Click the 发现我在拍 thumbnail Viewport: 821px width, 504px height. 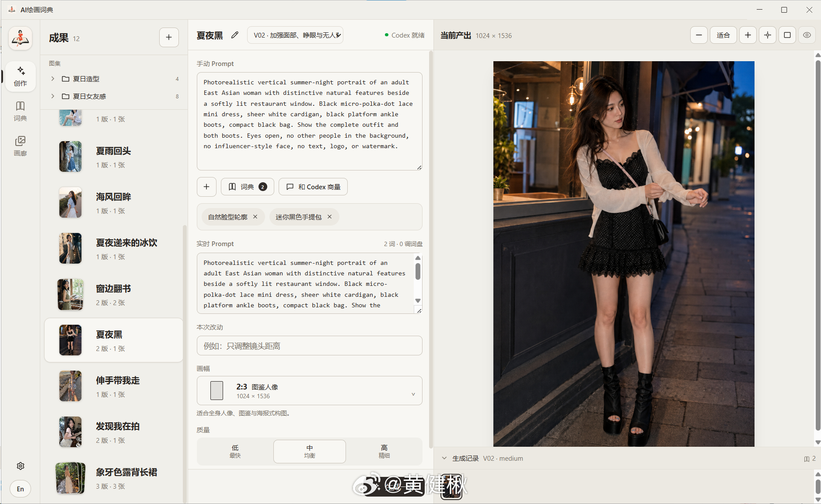click(x=70, y=432)
